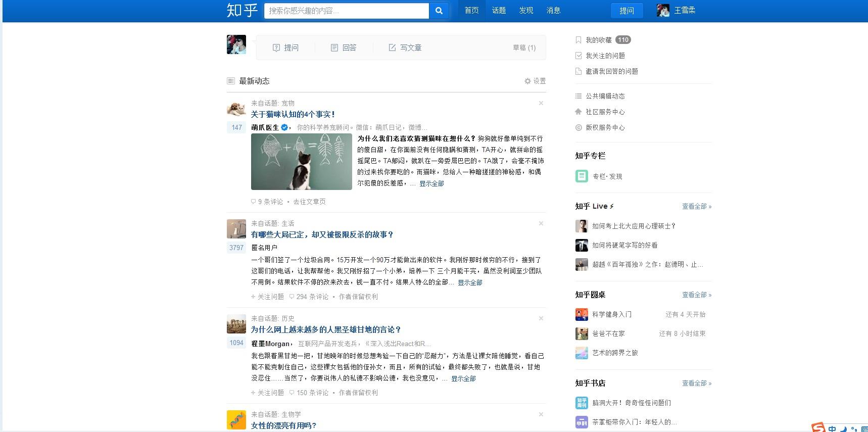Dismiss the 关于猫咪认知的4个事实 feed item
Image resolution: width=868 pixels, height=432 pixels.
click(541, 103)
